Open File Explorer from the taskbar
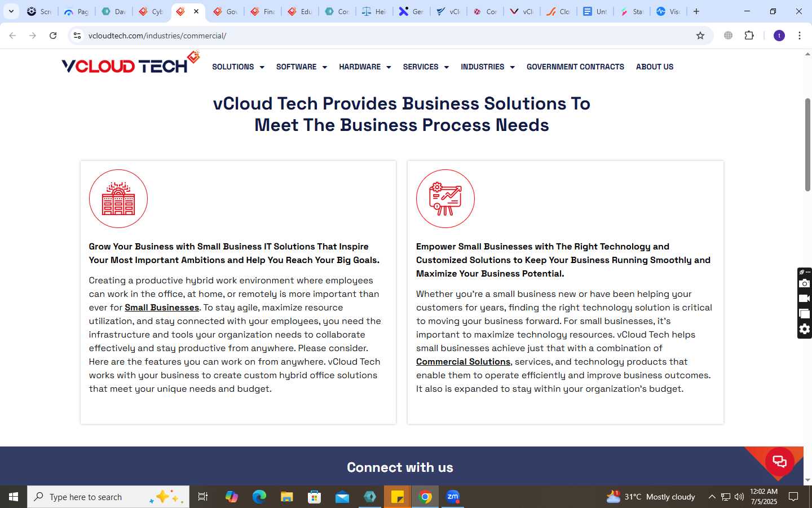Viewport: 812px width, 508px height. [286, 497]
